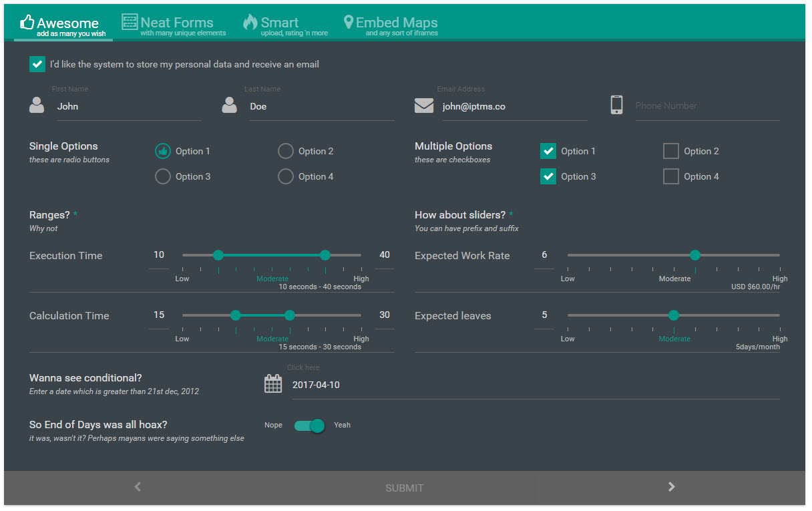812x511 pixels.
Task: Toggle the Nope/Yeah switch
Action: point(309,425)
